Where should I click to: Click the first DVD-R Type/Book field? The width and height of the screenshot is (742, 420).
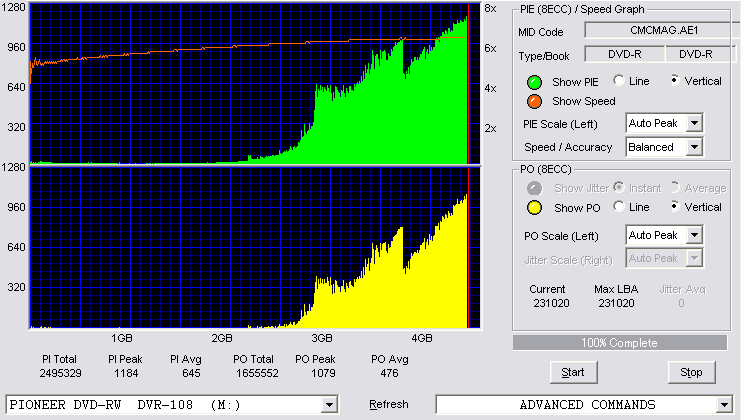click(625, 54)
